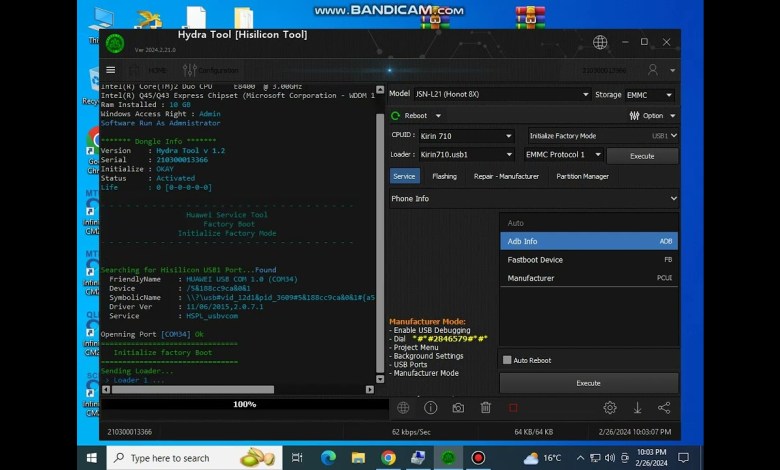Viewport: 780px width, 470px height.
Task: Click the info icon in bottom toolbar
Action: (430, 408)
